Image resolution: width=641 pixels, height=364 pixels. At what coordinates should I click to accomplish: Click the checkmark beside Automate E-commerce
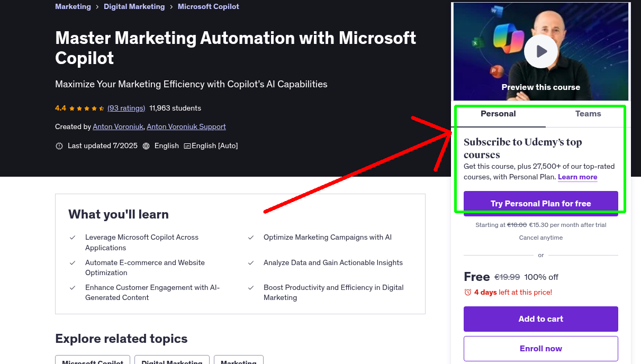point(73,263)
